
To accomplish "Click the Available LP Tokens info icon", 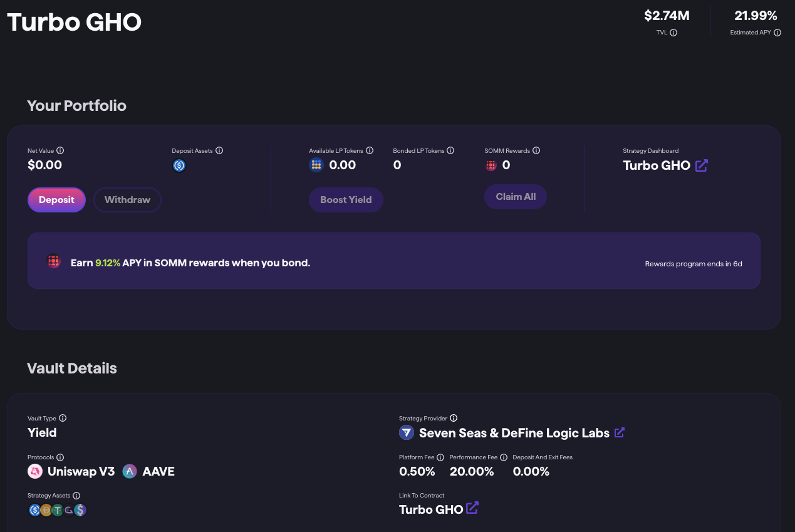I will (370, 150).
